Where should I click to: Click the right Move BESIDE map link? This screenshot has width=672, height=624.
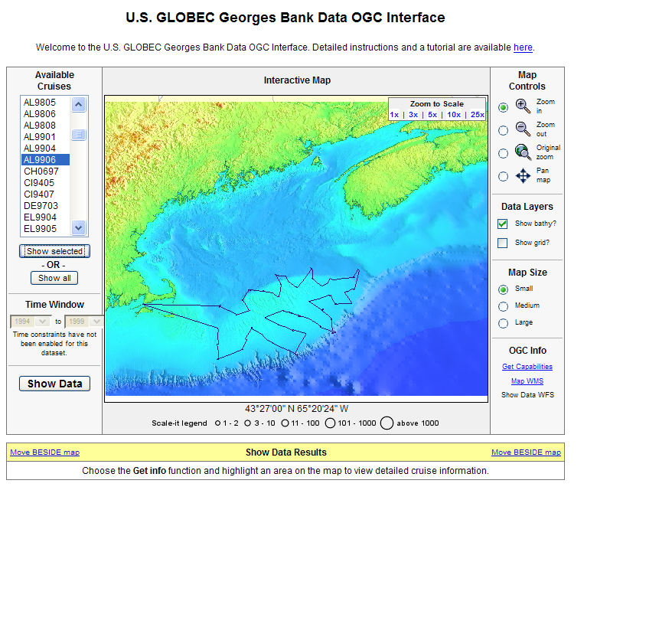point(526,452)
